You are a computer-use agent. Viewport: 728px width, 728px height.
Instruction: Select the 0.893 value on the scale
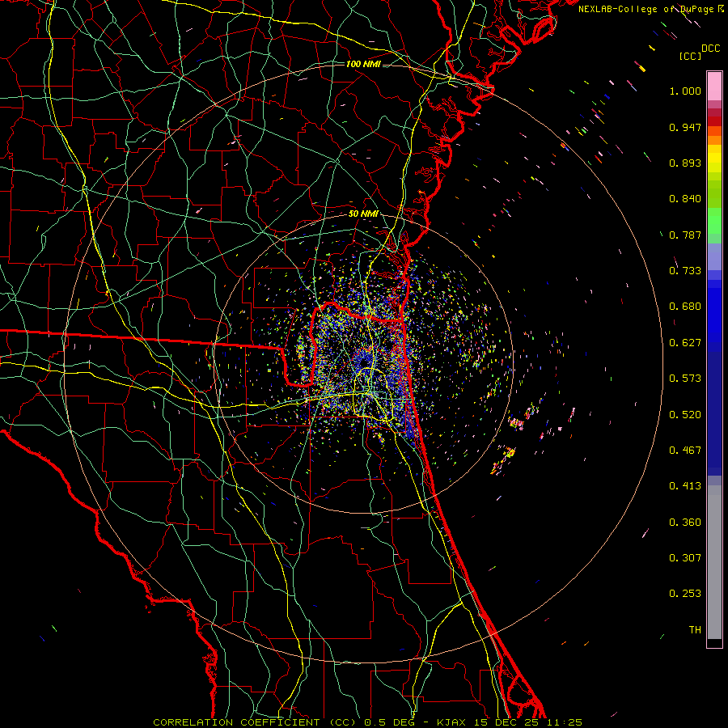(685, 163)
